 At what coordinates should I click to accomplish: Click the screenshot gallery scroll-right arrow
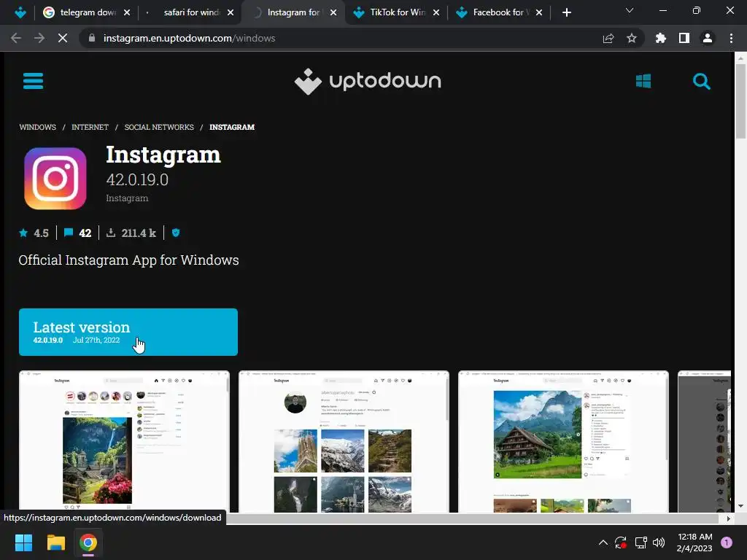point(728,518)
